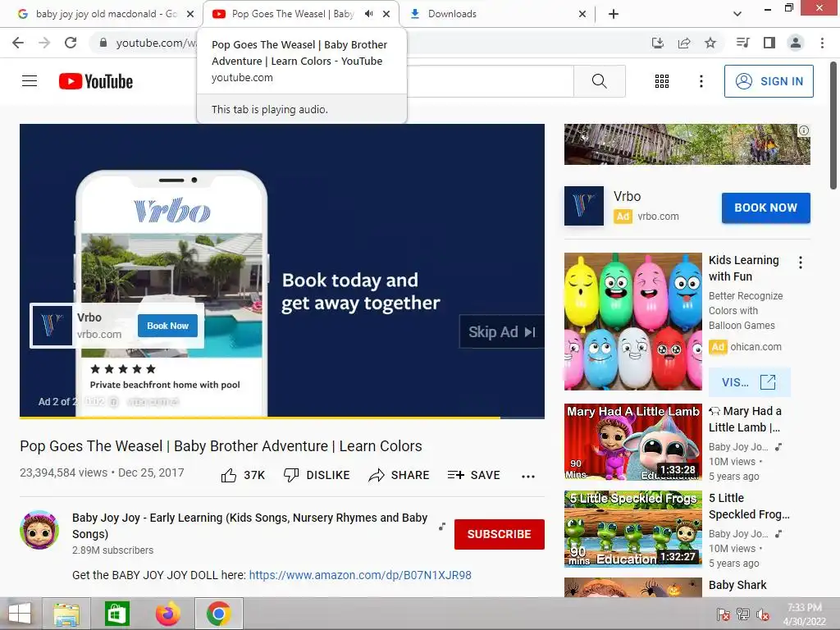Open the media control icon in Chrome toolbar
Image resolution: width=840 pixels, height=630 pixels.
click(742, 43)
